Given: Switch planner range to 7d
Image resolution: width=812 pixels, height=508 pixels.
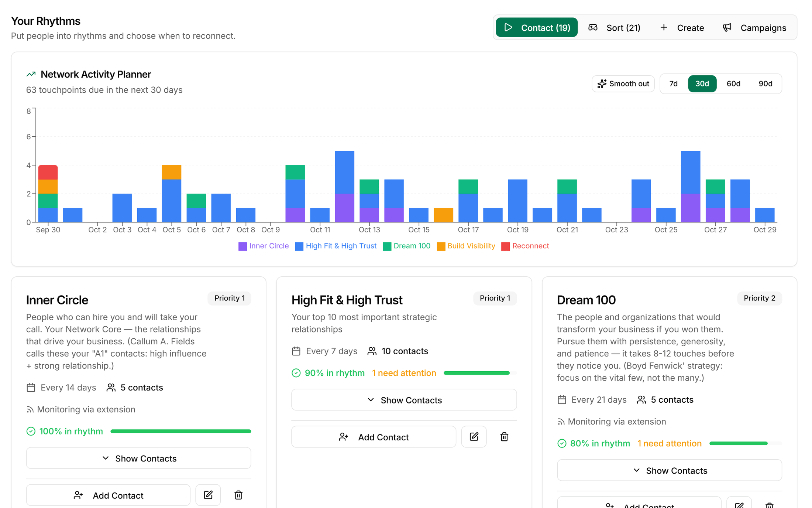Looking at the screenshot, I should pyautogui.click(x=674, y=83).
